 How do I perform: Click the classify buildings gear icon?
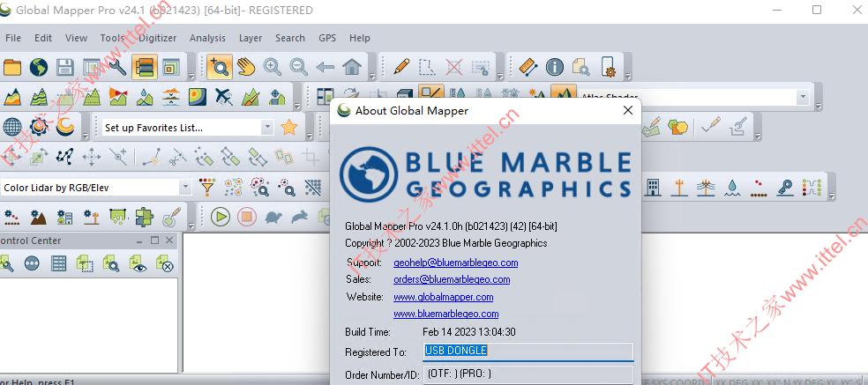point(64,216)
